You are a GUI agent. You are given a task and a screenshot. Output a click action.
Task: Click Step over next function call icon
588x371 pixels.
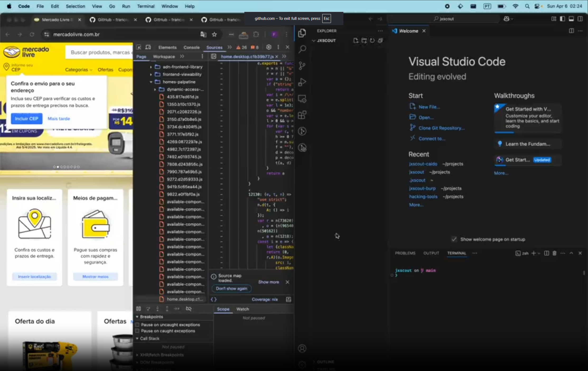148,309
